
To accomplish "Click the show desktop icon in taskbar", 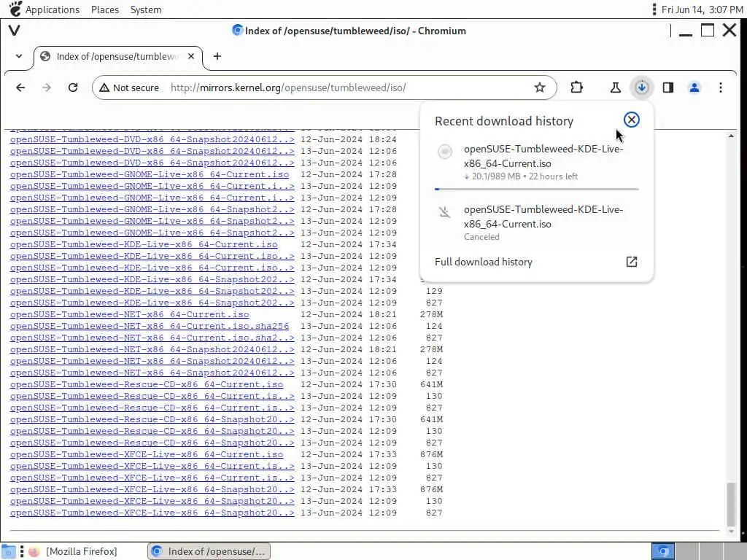I will (x=9, y=551).
